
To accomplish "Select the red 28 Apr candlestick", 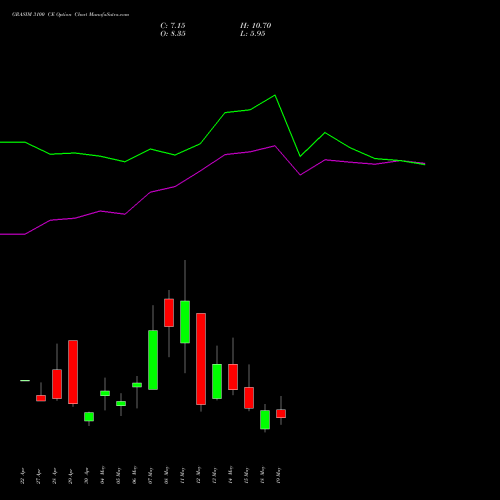I will tap(57, 384).
